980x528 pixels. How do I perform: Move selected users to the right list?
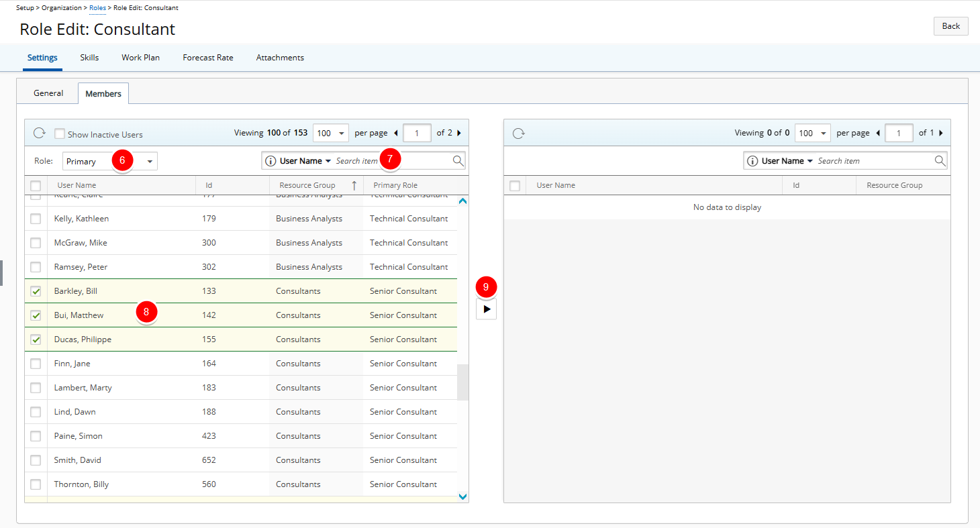click(x=487, y=309)
